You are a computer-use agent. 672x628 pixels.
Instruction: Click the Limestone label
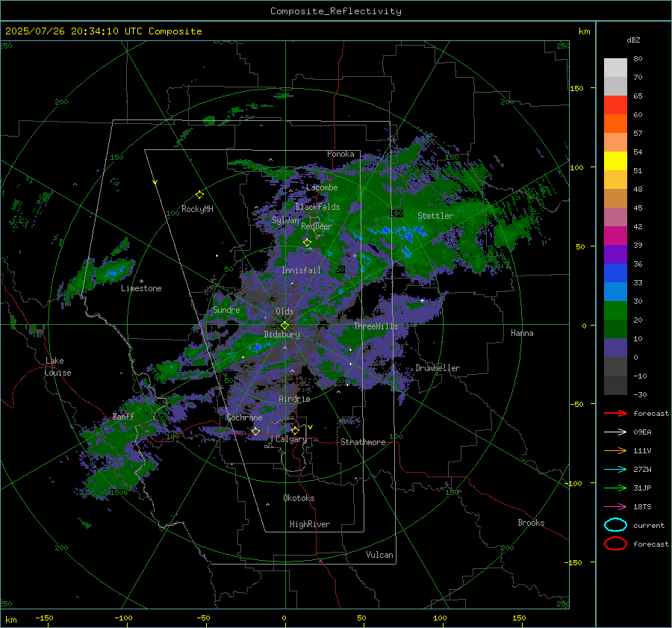click(141, 288)
